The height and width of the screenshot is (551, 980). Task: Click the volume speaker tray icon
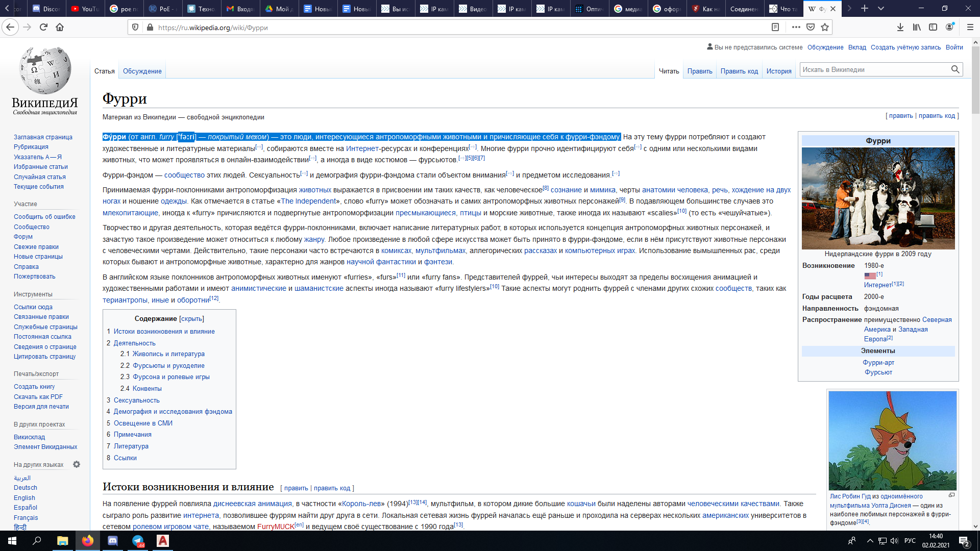(x=894, y=541)
